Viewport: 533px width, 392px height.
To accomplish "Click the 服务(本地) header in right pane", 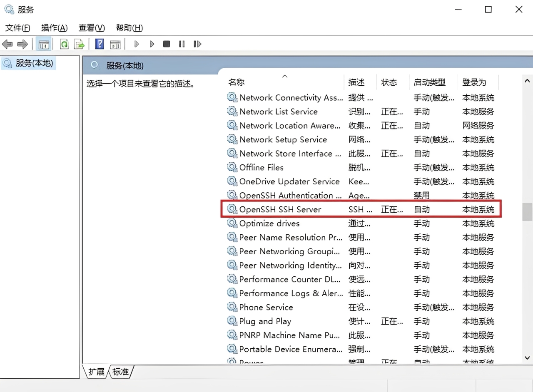I will [x=125, y=66].
